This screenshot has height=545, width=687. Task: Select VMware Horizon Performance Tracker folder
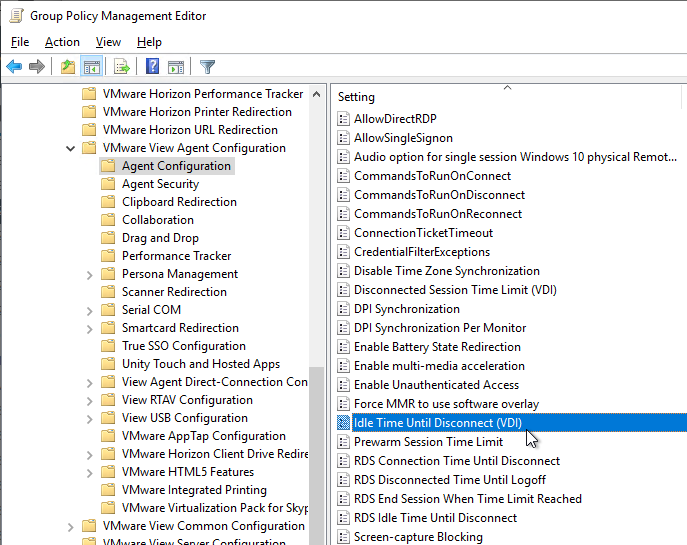pyautogui.click(x=203, y=94)
